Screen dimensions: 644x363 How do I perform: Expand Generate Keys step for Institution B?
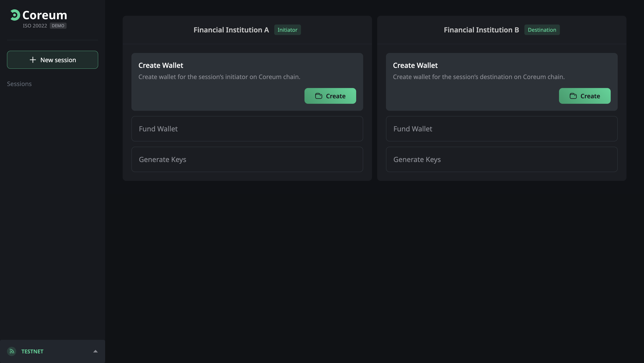point(501,159)
